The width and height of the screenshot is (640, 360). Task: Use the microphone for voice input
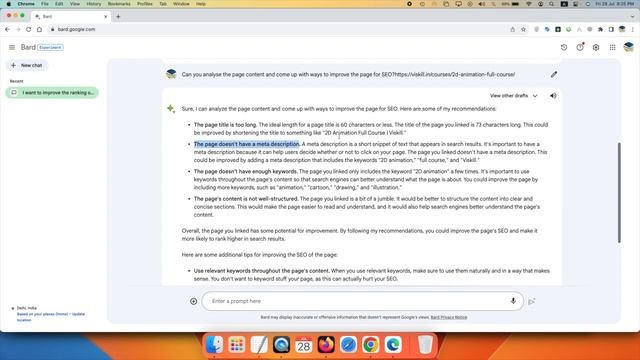513,301
